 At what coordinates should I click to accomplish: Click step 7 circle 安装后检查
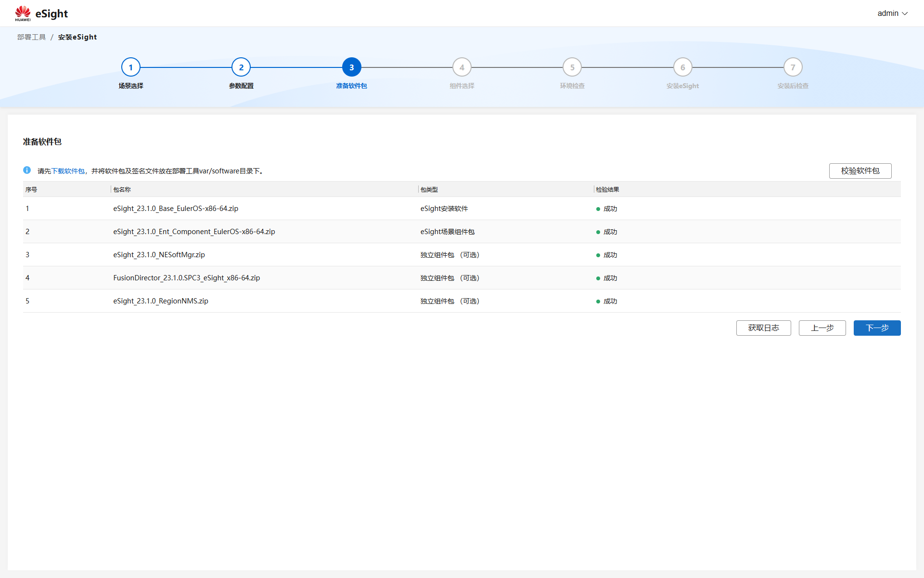coord(793,67)
